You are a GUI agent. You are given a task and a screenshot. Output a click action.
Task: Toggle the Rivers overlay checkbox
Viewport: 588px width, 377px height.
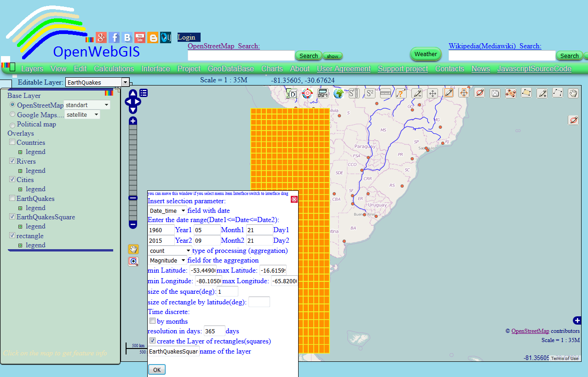[12, 161]
